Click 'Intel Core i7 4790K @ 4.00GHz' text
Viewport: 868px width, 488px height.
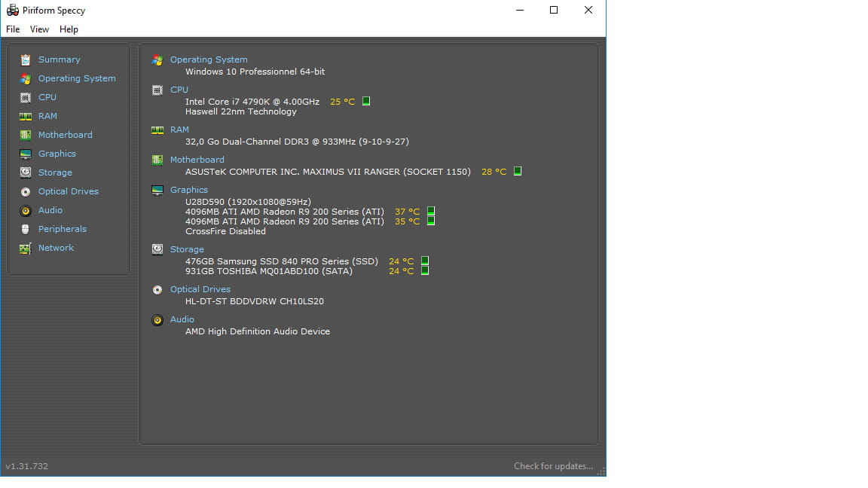tap(252, 102)
